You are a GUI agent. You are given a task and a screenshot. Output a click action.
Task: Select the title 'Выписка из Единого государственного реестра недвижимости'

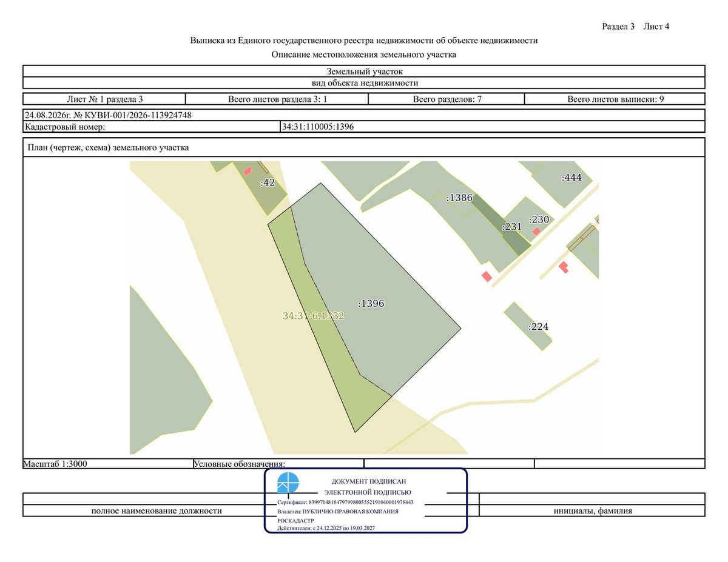[364, 41]
